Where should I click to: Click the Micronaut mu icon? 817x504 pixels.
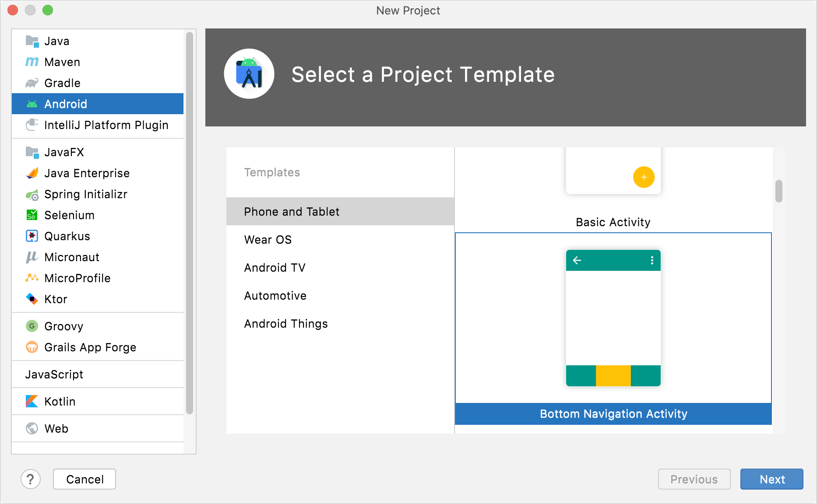[x=32, y=257]
